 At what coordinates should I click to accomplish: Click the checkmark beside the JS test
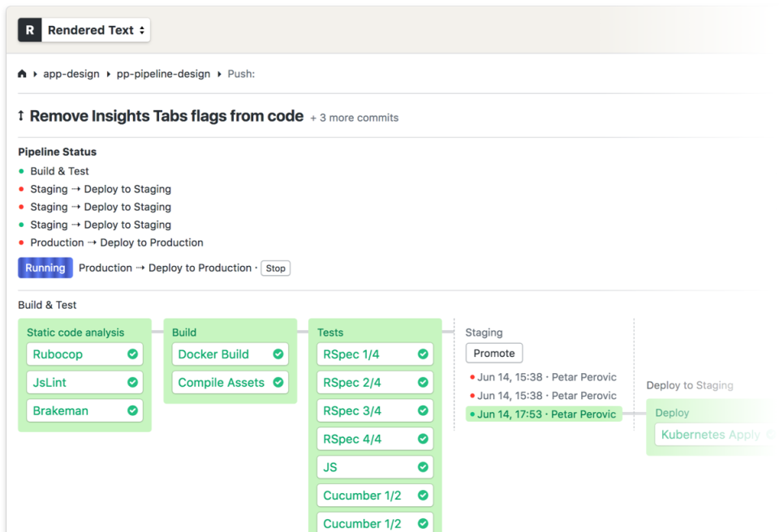point(422,467)
